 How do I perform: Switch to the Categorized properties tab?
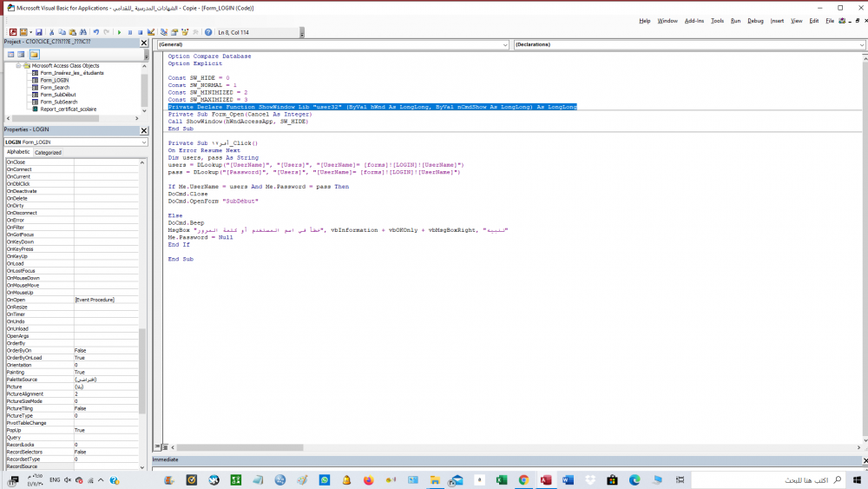[x=48, y=152]
